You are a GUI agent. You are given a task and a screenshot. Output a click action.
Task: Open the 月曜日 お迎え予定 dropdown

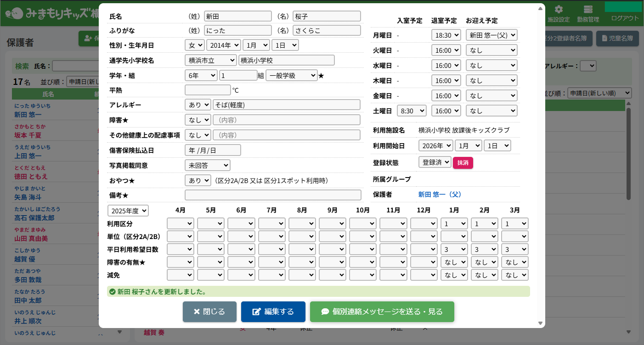[491, 35]
